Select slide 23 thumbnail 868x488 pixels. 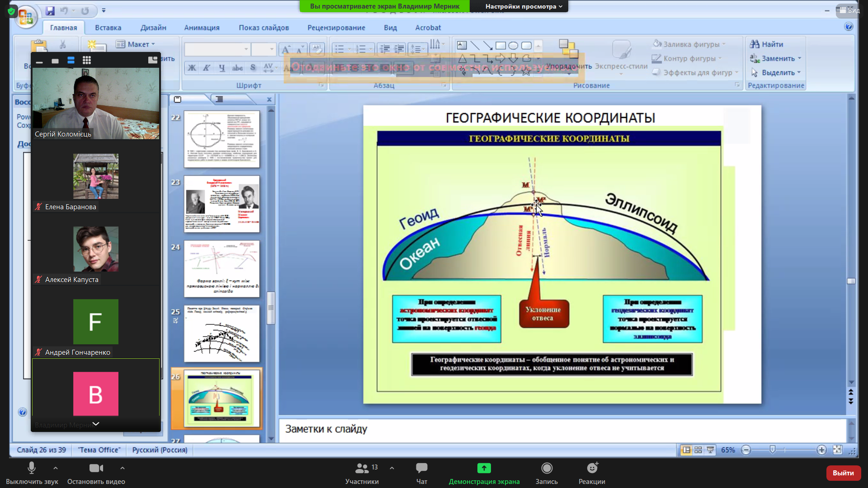coord(222,204)
